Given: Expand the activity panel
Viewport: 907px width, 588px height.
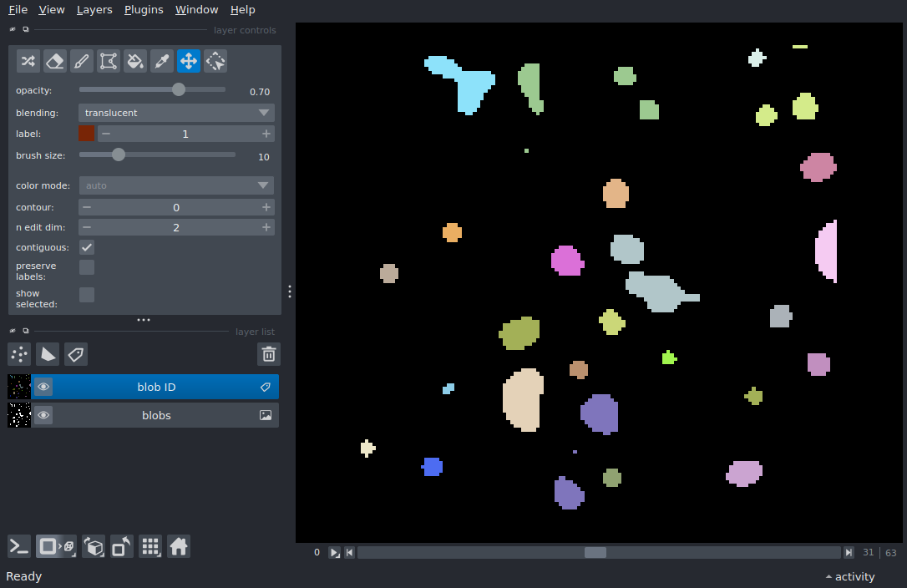Looking at the screenshot, I should click(850, 576).
